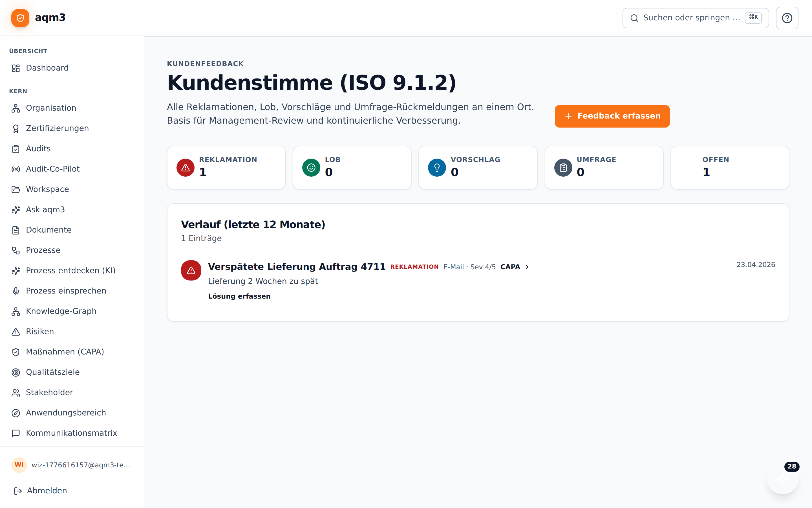Image resolution: width=812 pixels, height=508 pixels.
Task: Click the Knowledge-Graph network icon
Action: tap(16, 312)
